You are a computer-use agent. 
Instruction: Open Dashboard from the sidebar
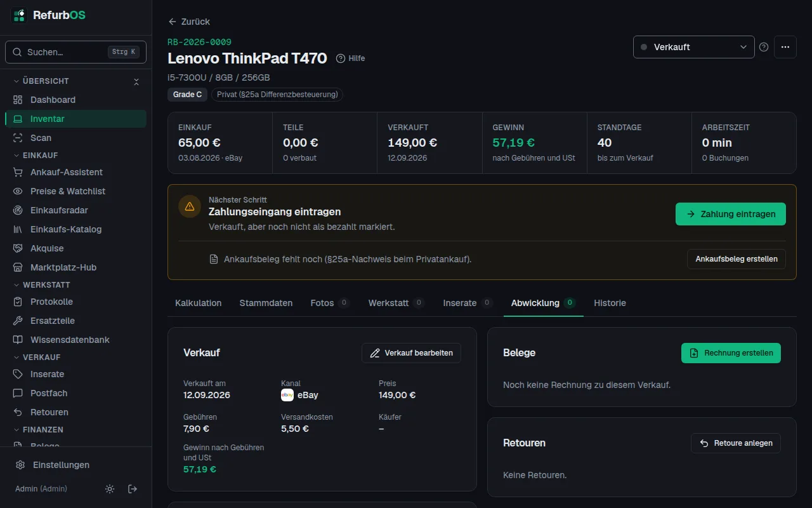[x=75, y=100]
